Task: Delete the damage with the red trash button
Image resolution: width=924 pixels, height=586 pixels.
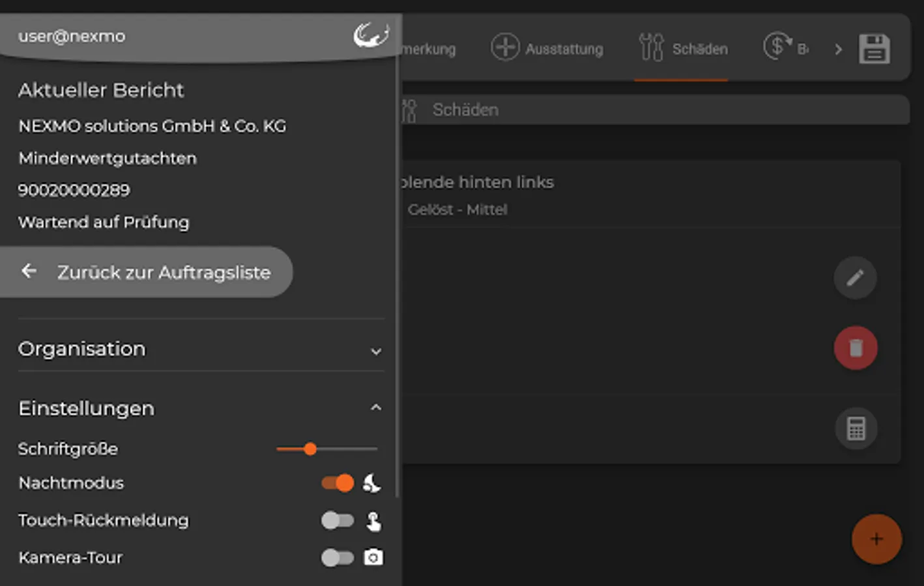Action: click(856, 348)
